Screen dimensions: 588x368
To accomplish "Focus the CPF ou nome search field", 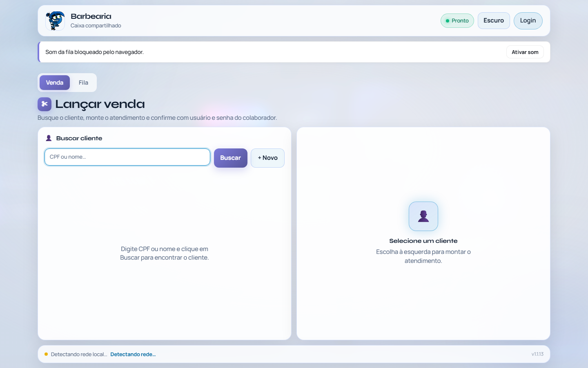I will click(127, 157).
